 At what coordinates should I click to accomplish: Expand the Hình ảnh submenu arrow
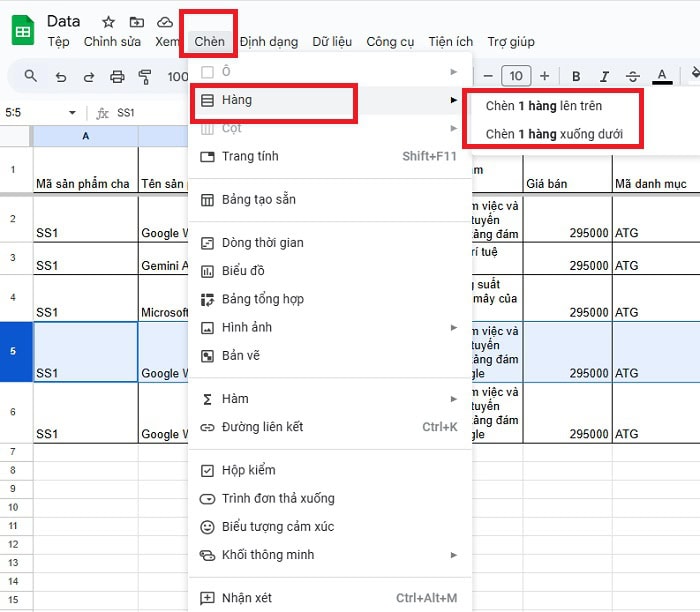tap(454, 328)
